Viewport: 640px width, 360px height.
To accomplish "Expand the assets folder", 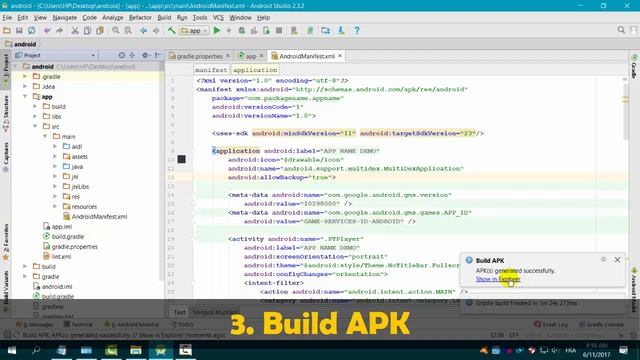I will (x=55, y=156).
